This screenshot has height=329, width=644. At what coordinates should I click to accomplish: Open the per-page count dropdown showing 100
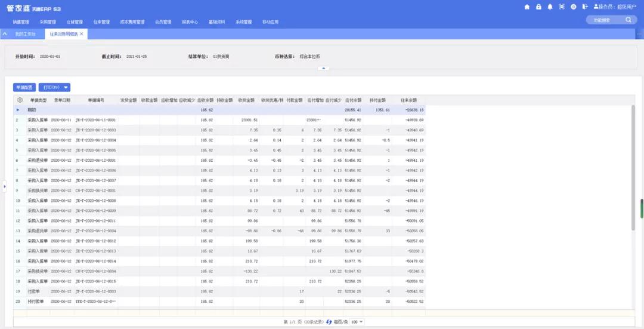(x=357, y=322)
